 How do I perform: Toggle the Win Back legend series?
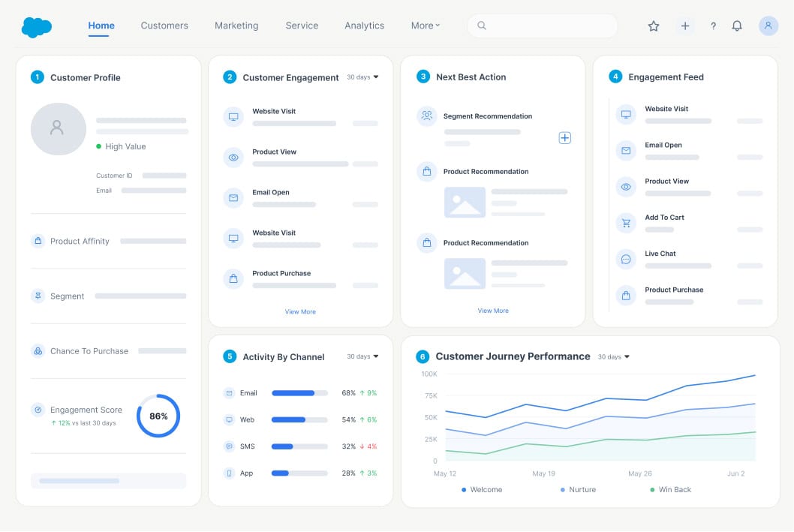670,489
